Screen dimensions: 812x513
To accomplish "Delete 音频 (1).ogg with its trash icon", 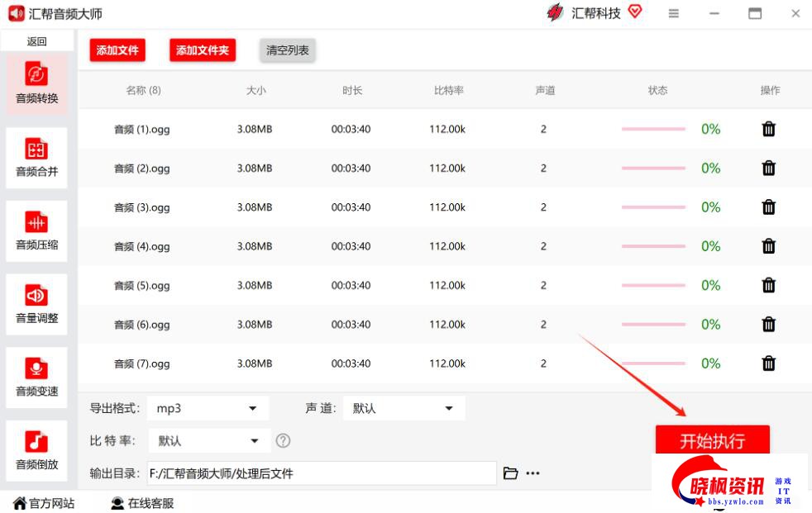I will coord(768,129).
